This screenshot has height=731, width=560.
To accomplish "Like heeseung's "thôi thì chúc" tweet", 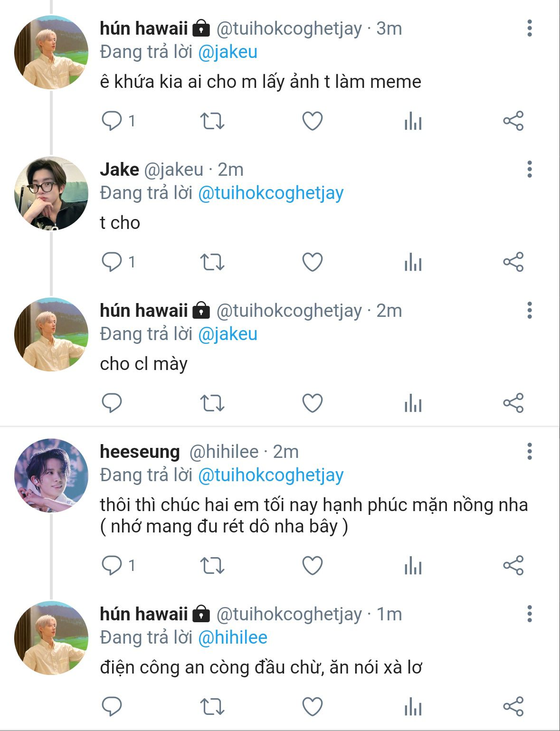I will tap(313, 566).
